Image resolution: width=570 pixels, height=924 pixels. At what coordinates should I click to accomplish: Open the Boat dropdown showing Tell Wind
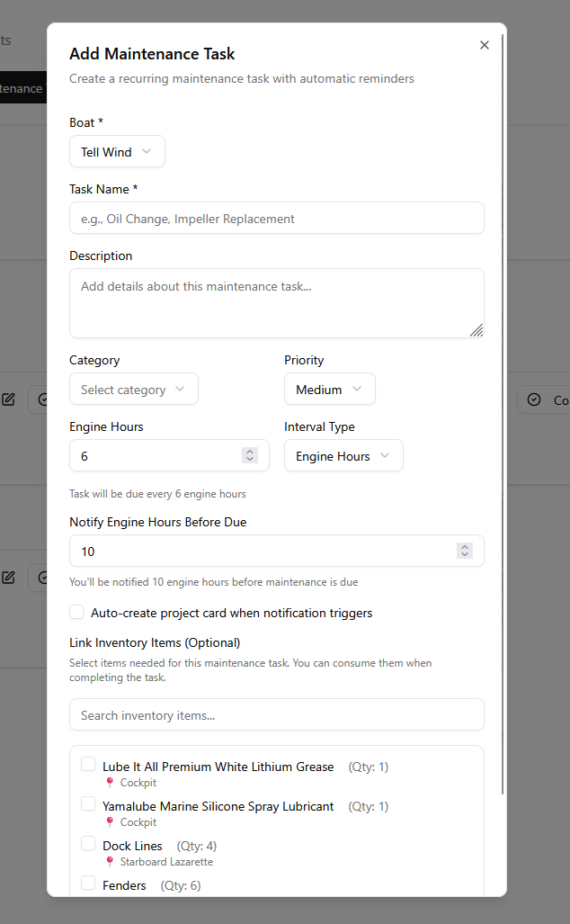click(117, 152)
